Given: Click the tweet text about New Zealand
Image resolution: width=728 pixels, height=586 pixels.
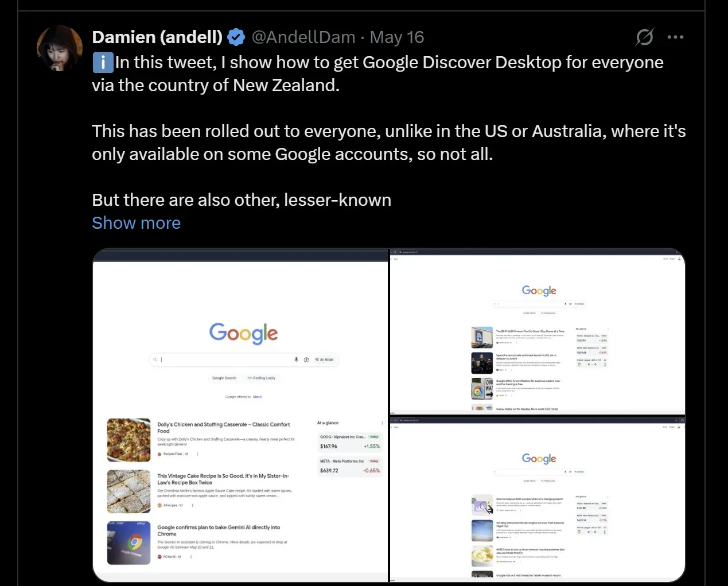Looking at the screenshot, I should pyautogui.click(x=377, y=74).
